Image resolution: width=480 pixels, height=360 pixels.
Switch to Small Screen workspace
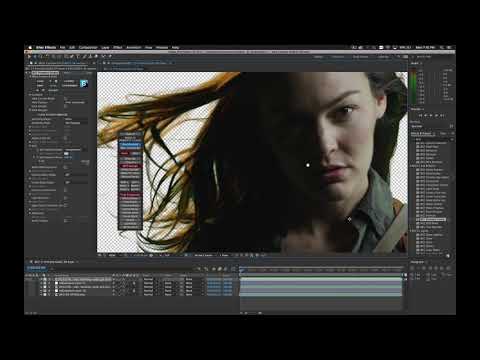361,57
